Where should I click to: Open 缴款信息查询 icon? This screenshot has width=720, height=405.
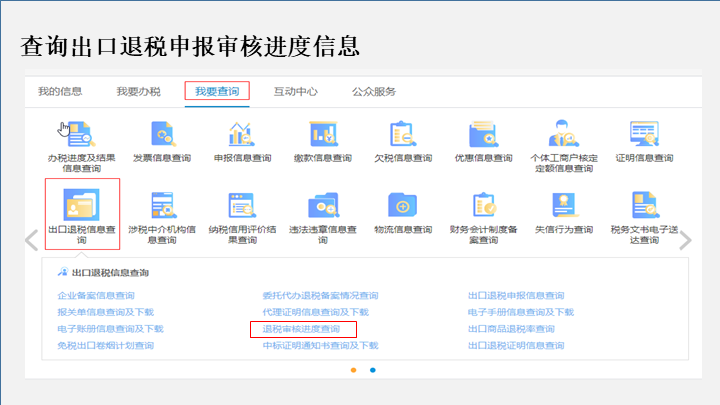323,134
